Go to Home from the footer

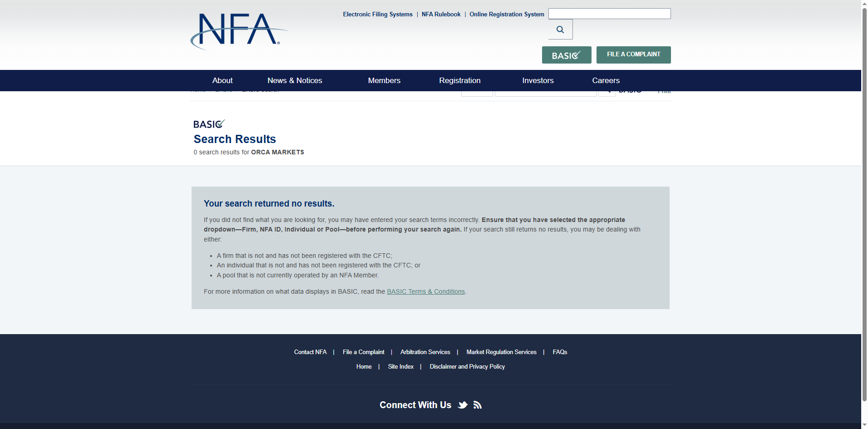(364, 366)
